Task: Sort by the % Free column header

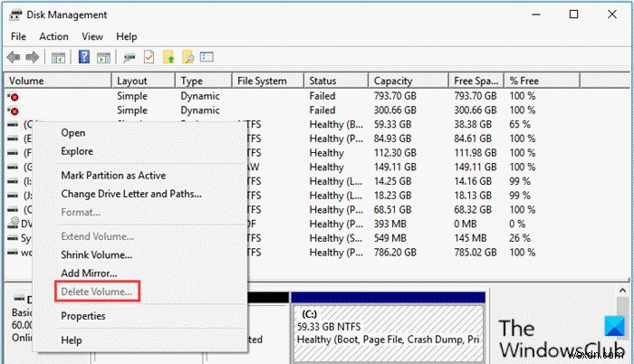Action: point(543,81)
